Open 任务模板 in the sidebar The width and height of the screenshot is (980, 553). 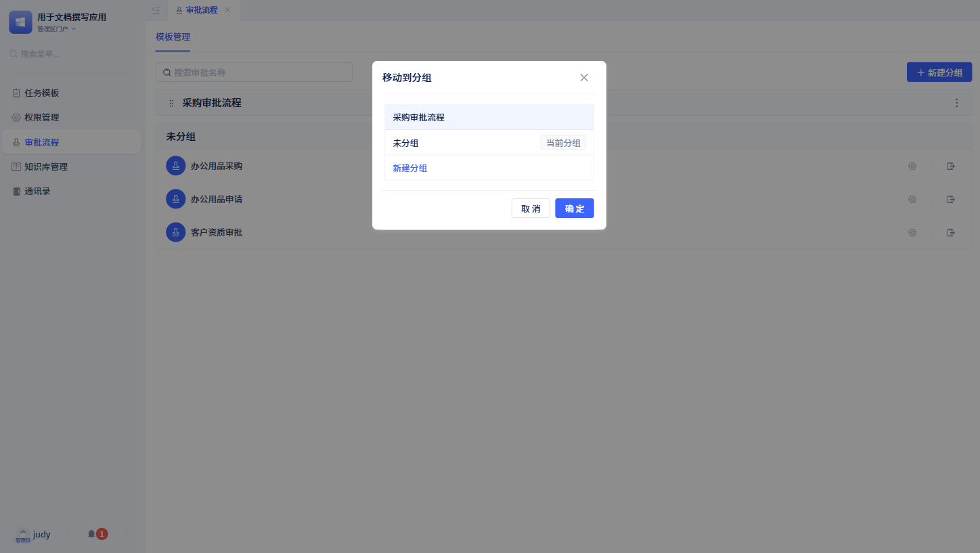[x=71, y=93]
